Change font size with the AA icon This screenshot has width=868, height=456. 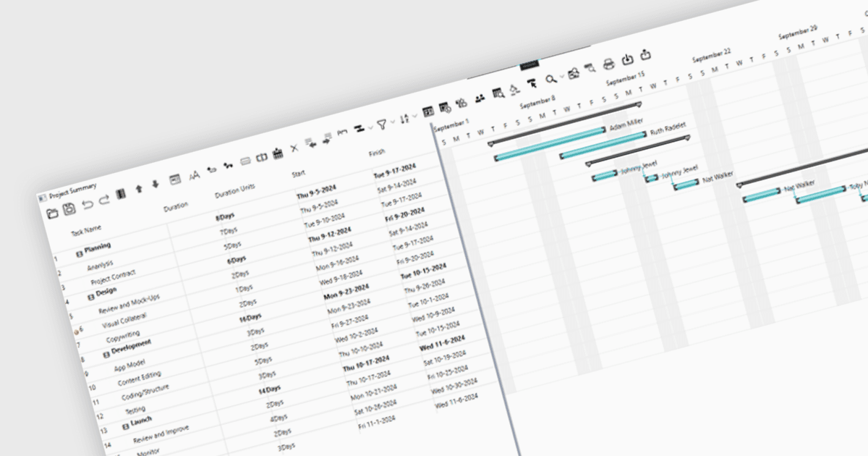pyautogui.click(x=194, y=174)
